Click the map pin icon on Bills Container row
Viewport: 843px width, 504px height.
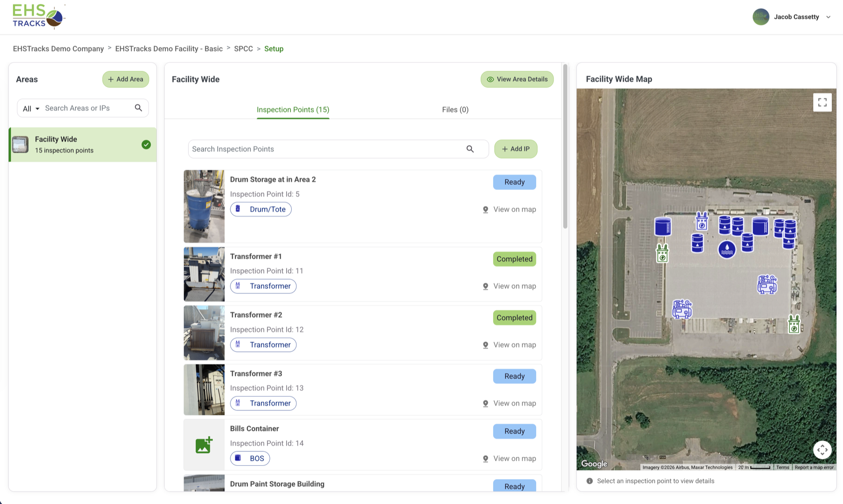pos(485,459)
